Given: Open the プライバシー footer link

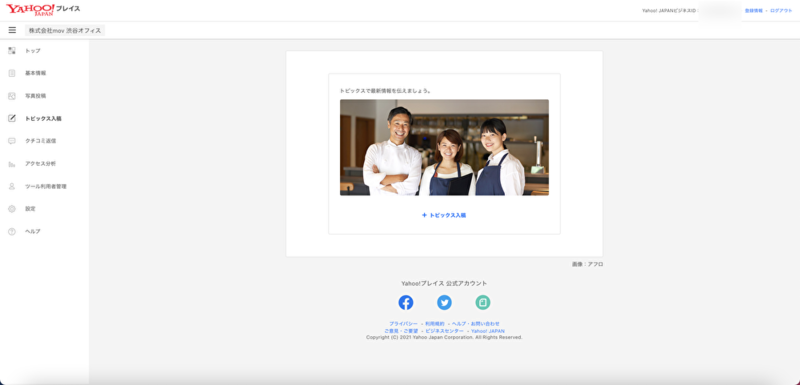Looking at the screenshot, I should click(x=403, y=324).
